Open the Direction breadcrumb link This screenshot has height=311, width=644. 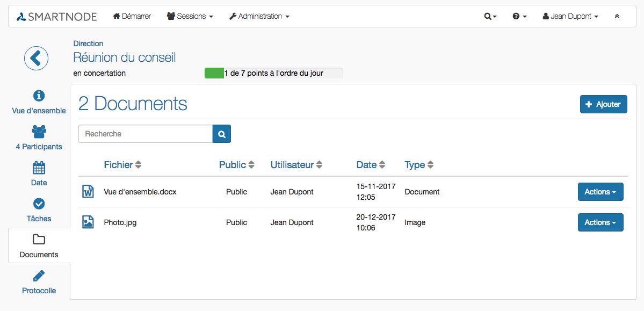[88, 44]
